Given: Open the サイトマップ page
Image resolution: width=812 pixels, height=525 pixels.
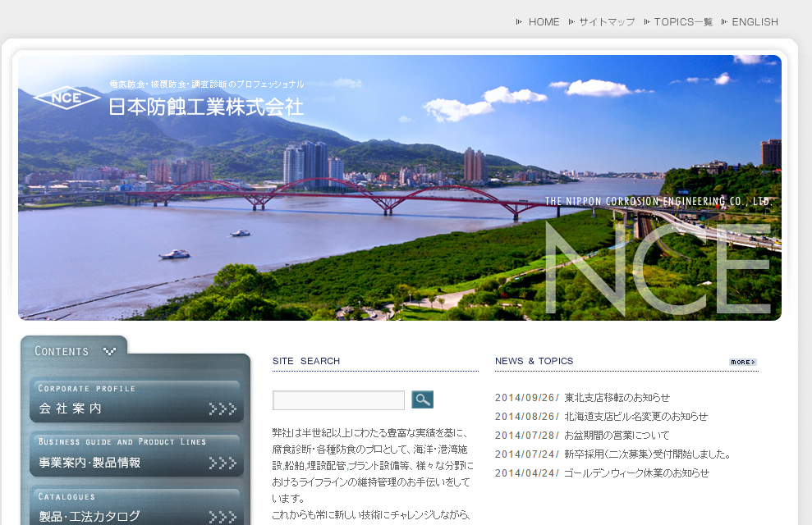Looking at the screenshot, I should pos(607,22).
